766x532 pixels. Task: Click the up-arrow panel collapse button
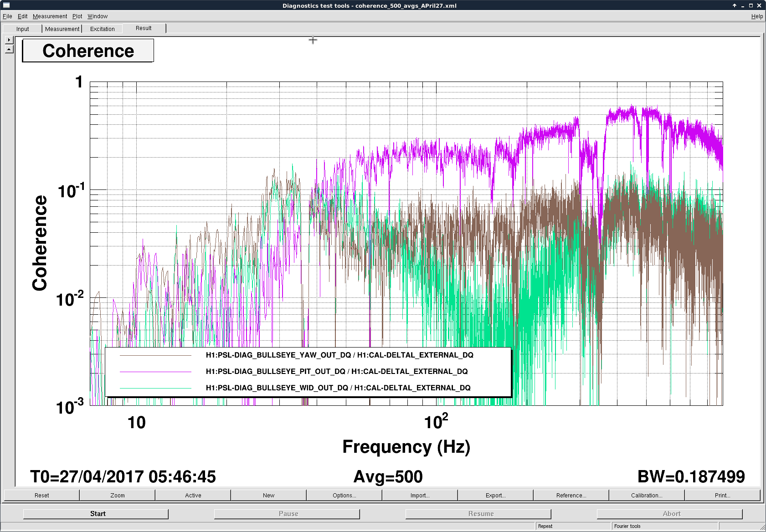[x=9, y=49]
